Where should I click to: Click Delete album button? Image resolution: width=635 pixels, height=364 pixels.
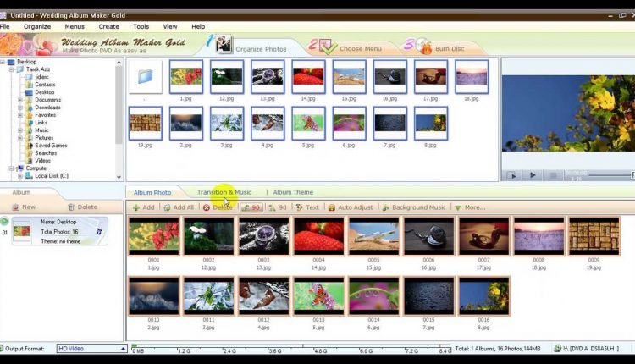click(83, 207)
